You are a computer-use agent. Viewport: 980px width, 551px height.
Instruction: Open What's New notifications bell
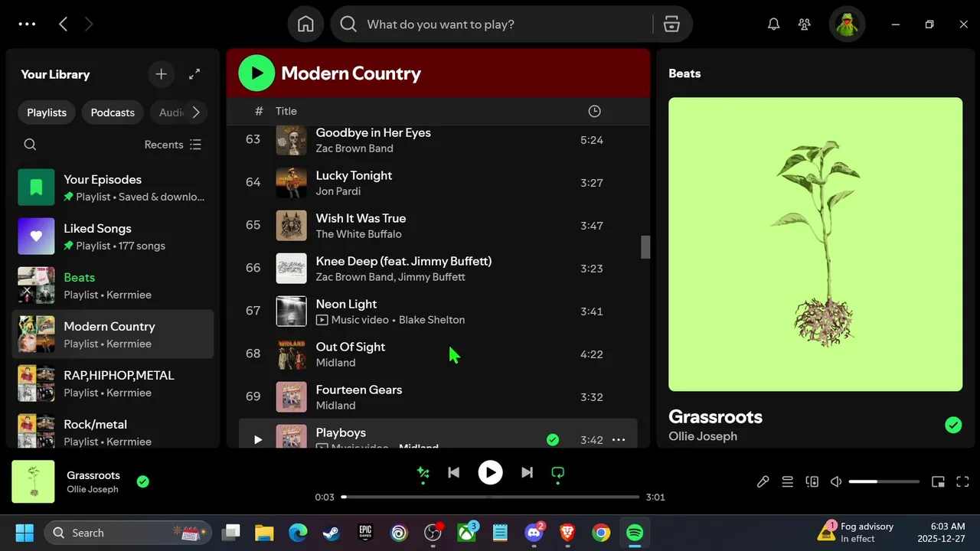pos(774,24)
